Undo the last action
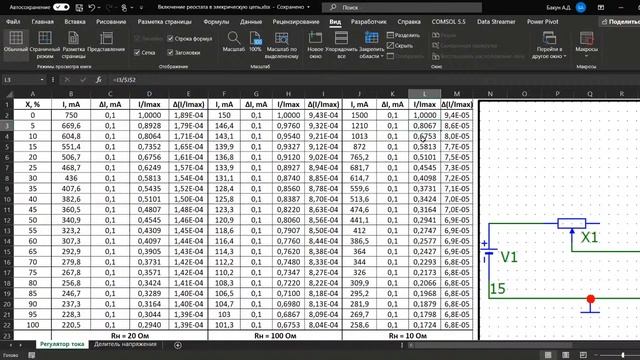This screenshot has width=640, height=360. (91, 7)
